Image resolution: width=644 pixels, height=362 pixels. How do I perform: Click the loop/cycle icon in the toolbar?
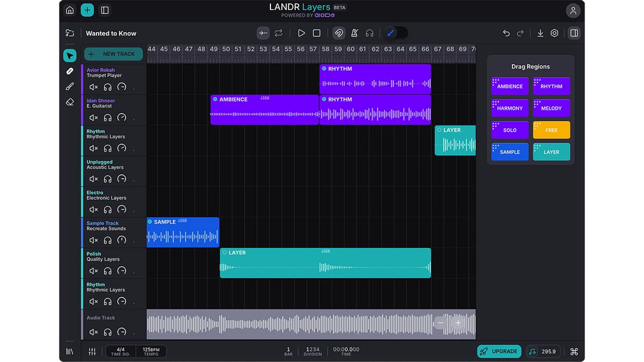point(278,33)
